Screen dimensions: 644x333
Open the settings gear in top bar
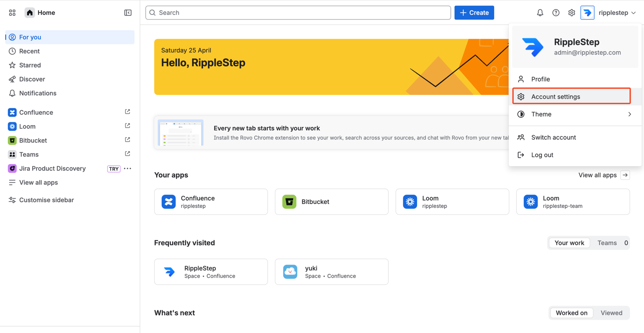click(x=572, y=13)
